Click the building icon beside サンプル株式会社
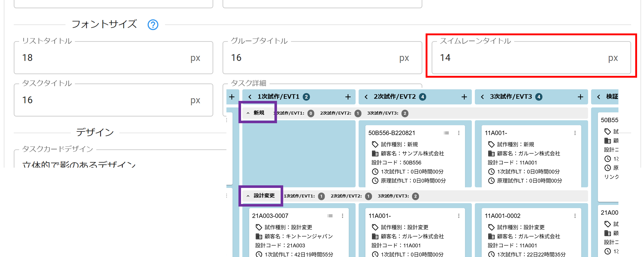This screenshot has width=644, height=257. pos(375,153)
